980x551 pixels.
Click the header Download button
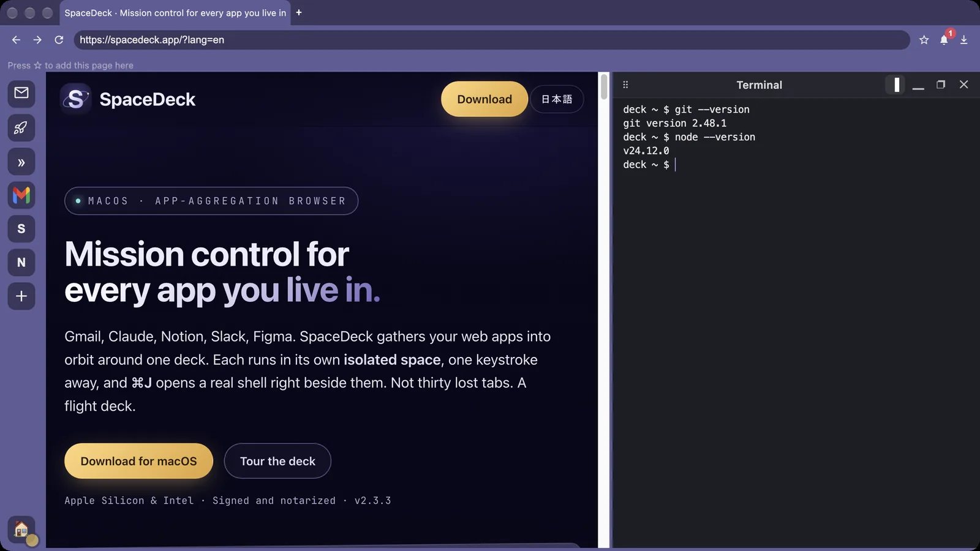484,99
